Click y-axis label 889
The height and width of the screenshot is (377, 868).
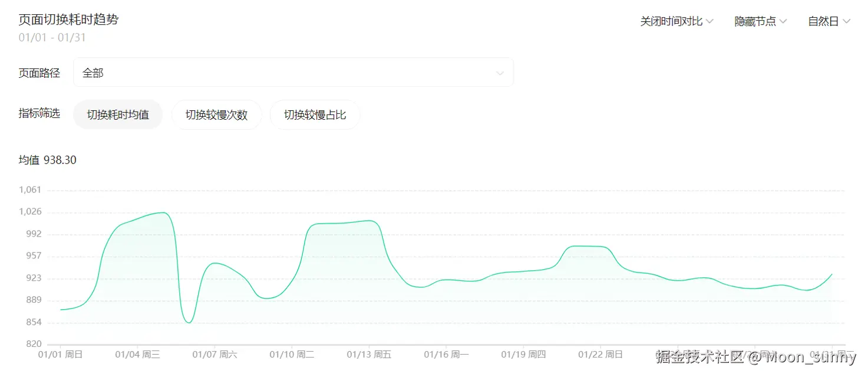(x=34, y=300)
